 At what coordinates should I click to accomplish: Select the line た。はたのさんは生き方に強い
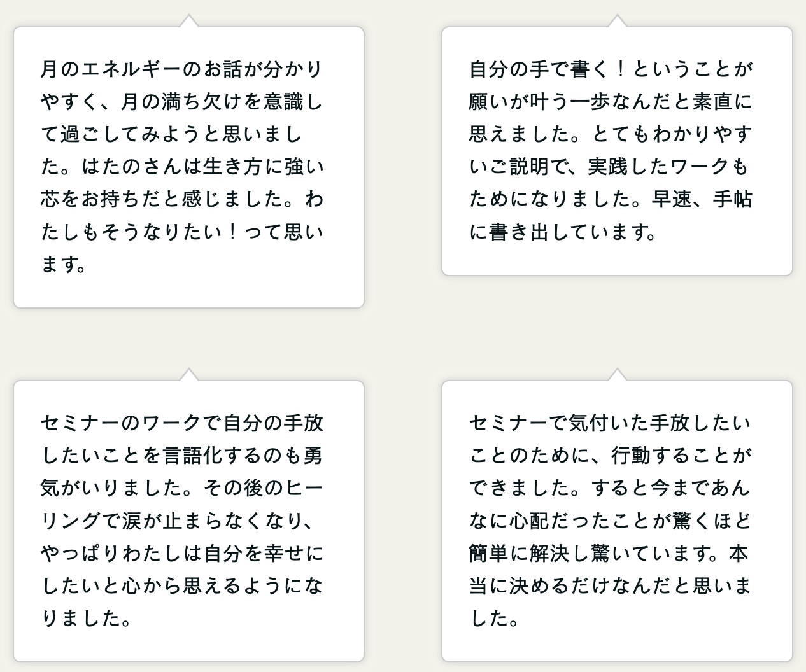(181, 167)
